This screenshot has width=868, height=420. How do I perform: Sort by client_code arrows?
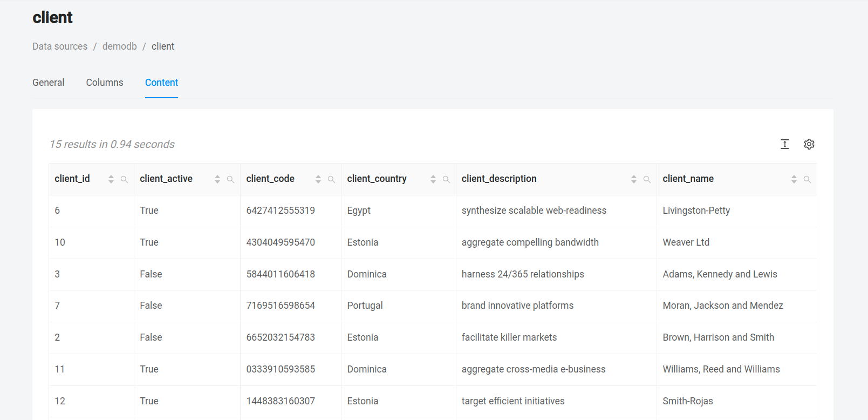tap(318, 179)
